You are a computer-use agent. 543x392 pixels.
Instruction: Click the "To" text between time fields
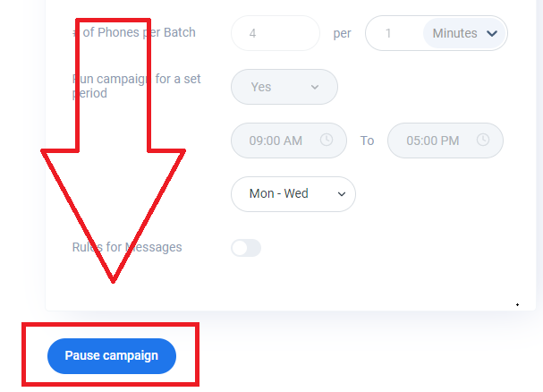coord(367,141)
